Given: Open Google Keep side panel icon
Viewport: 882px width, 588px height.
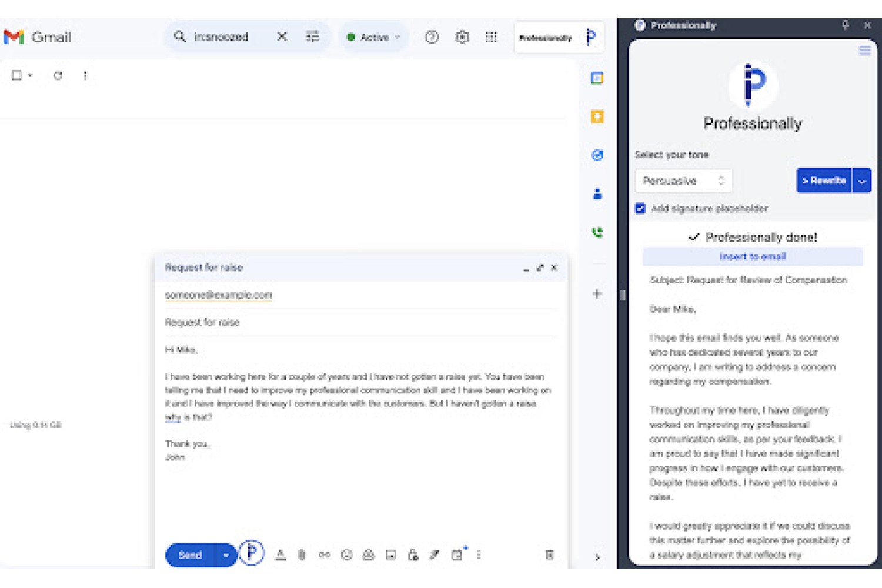Looking at the screenshot, I should pos(597,116).
